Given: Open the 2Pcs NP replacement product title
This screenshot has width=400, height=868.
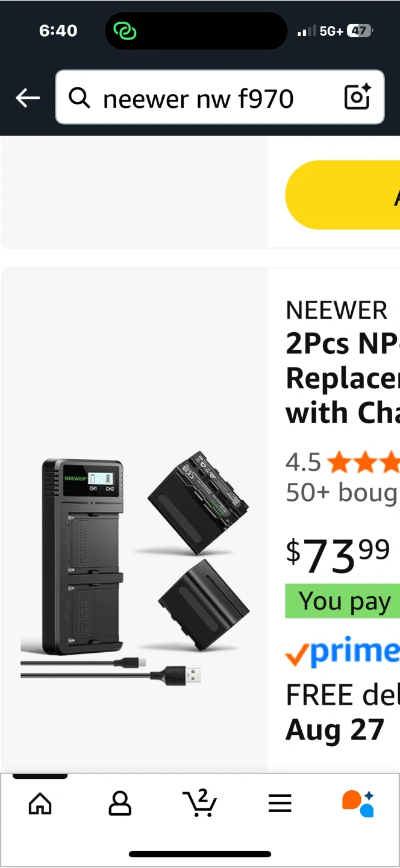Looking at the screenshot, I should 343,379.
